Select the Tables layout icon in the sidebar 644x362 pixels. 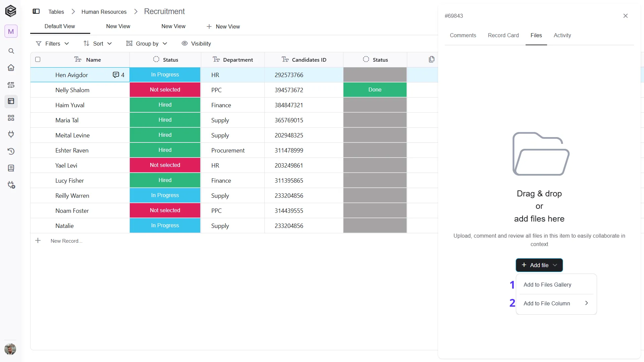click(x=11, y=101)
